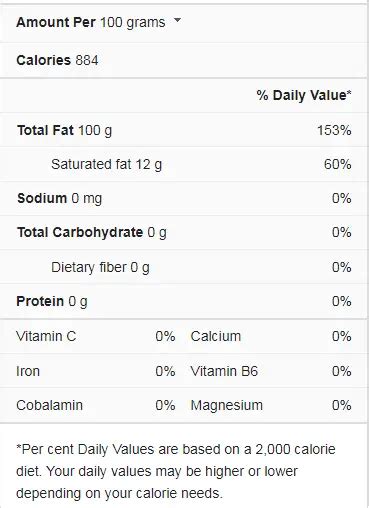
Task: Select the Vitamin C label
Action: (x=46, y=336)
